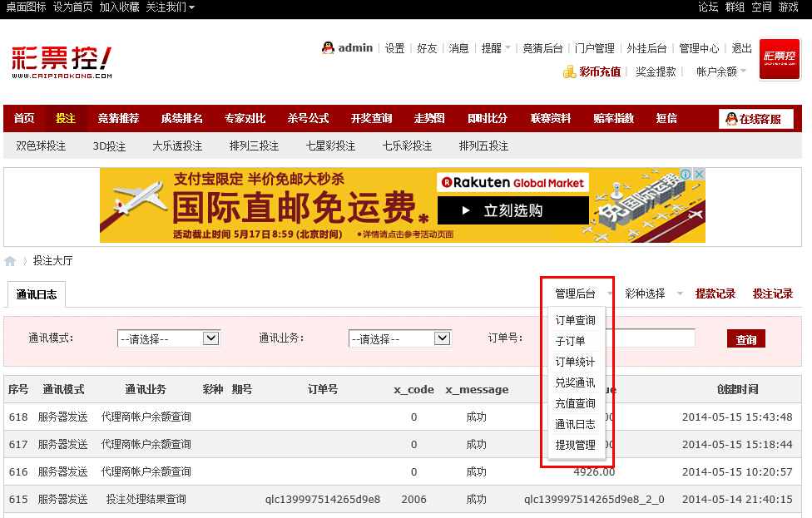Click the 好友 header link
This screenshot has height=518, width=812.
pos(427,48)
